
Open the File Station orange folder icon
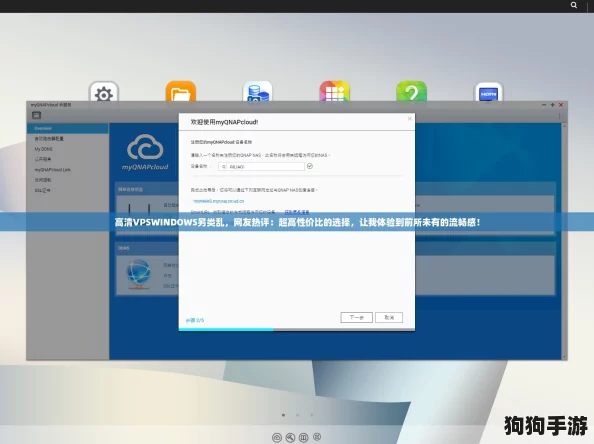(181, 91)
